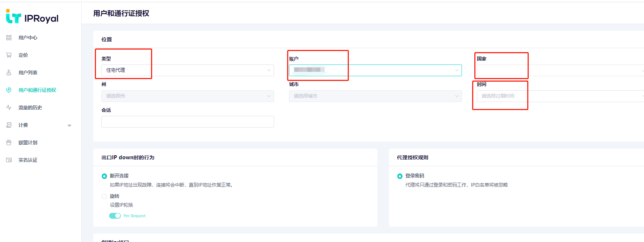Screen dimensions: 644x242
Task: Open the 城市 city dropdown
Action: [375, 96]
